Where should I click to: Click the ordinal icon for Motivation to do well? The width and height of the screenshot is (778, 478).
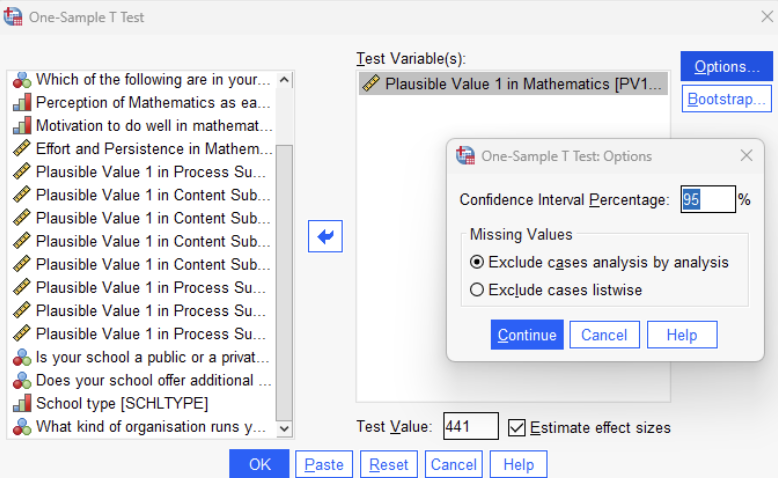[x=21, y=125]
